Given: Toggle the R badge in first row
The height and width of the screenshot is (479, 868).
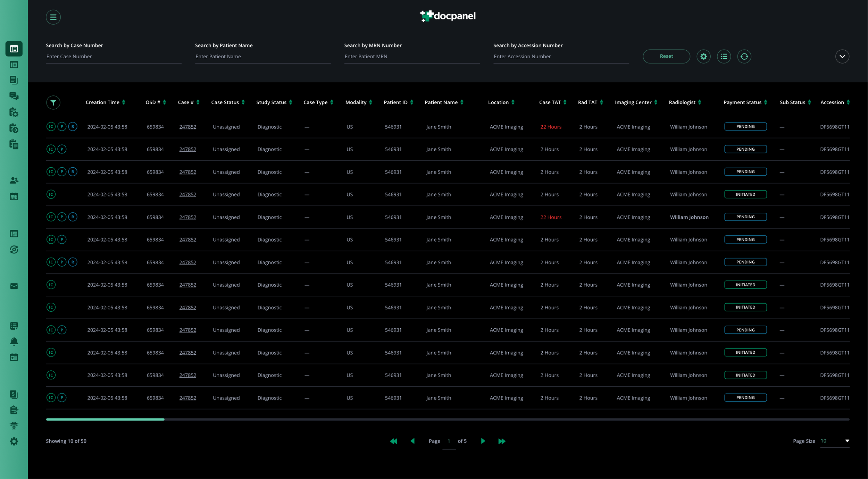Looking at the screenshot, I should (73, 127).
